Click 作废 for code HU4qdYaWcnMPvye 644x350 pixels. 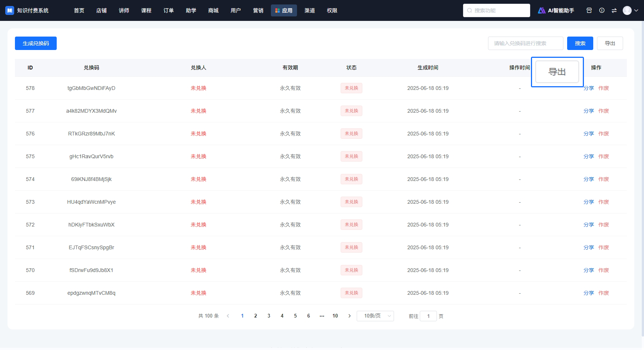(604, 202)
